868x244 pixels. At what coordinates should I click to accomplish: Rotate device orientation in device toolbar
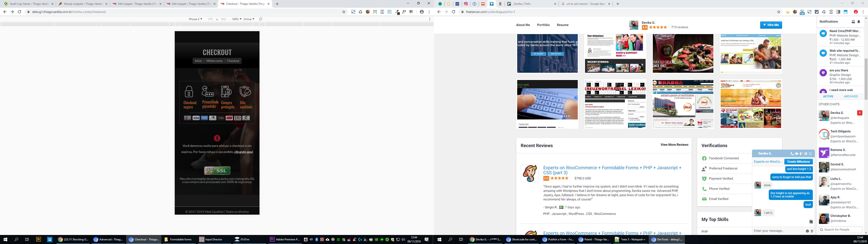(x=260, y=19)
